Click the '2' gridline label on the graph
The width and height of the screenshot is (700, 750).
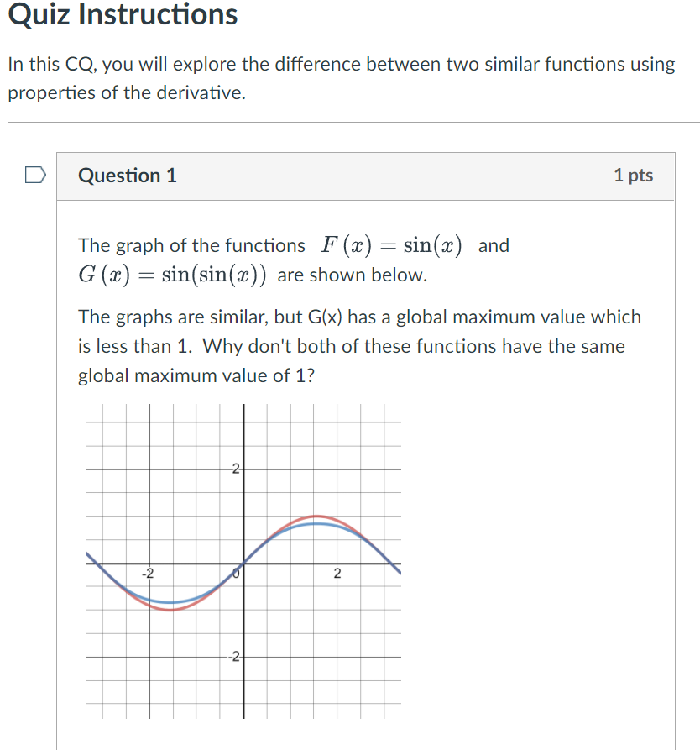pos(338,571)
